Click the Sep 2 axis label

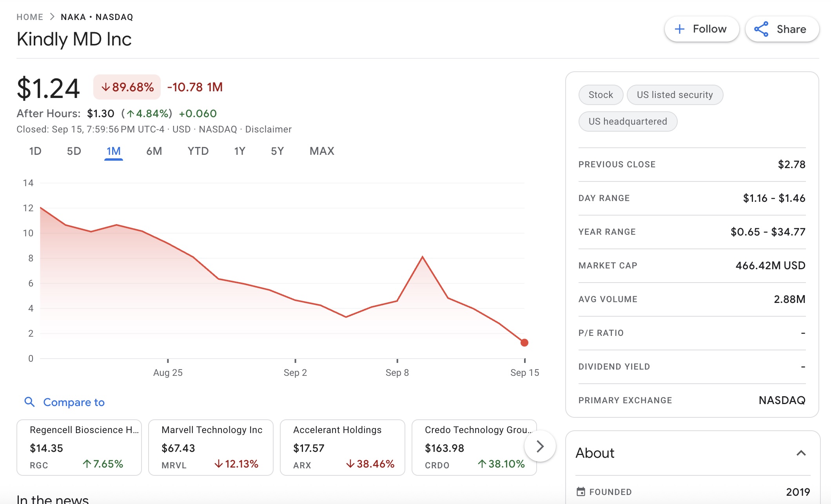(295, 373)
